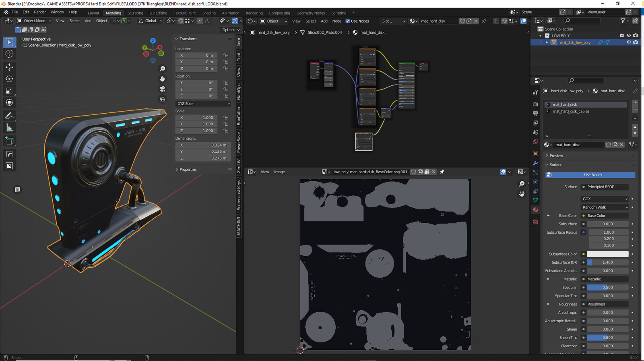Viewport: 644px width, 361px height.
Task: Activate the Select Box tool
Action: [x=9, y=42]
